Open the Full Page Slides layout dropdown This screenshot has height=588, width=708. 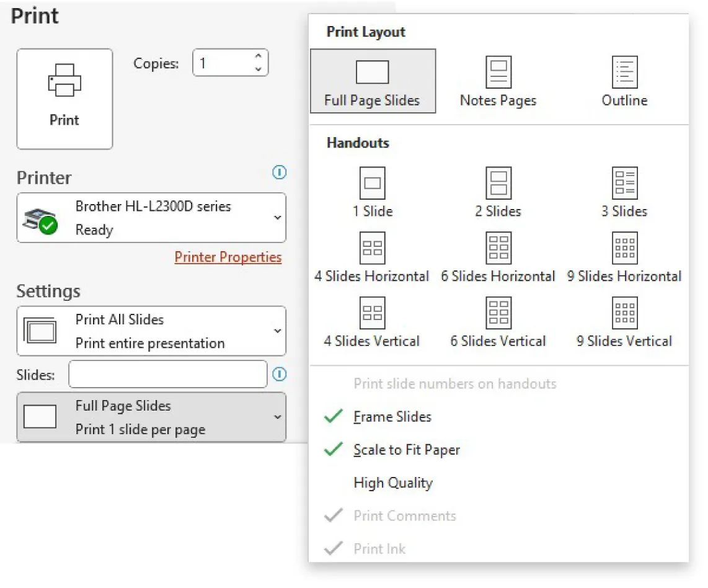click(277, 417)
